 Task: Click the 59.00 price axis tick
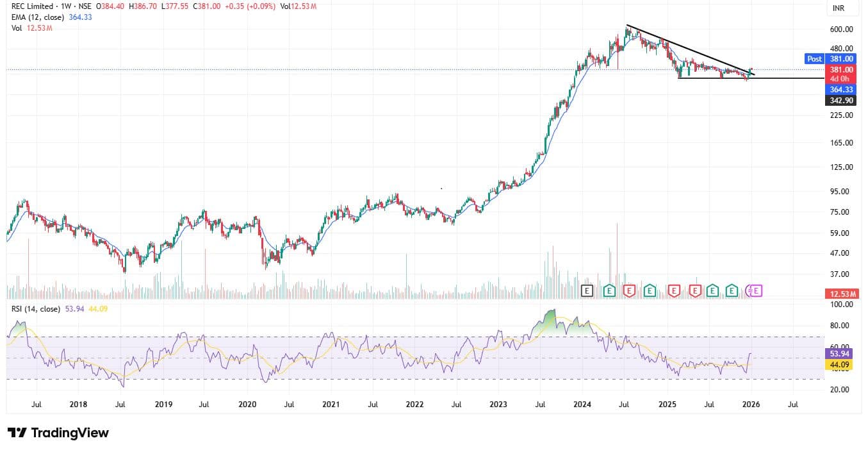(x=841, y=233)
